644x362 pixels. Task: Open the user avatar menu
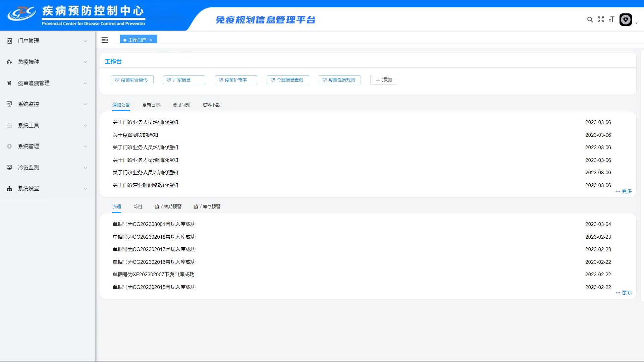coord(626,20)
